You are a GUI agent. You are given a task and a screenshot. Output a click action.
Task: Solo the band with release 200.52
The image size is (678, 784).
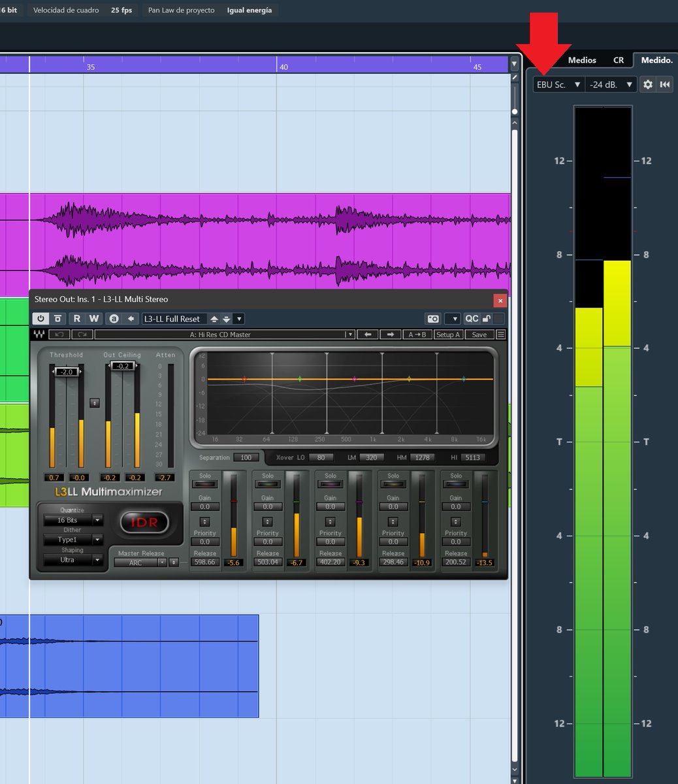coord(456,484)
